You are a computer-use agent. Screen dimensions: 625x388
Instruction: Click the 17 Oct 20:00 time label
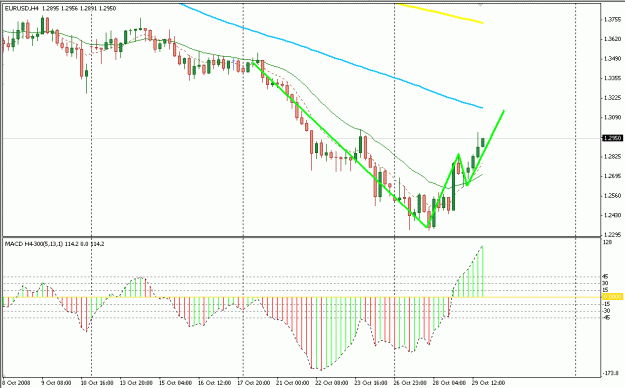(253, 383)
